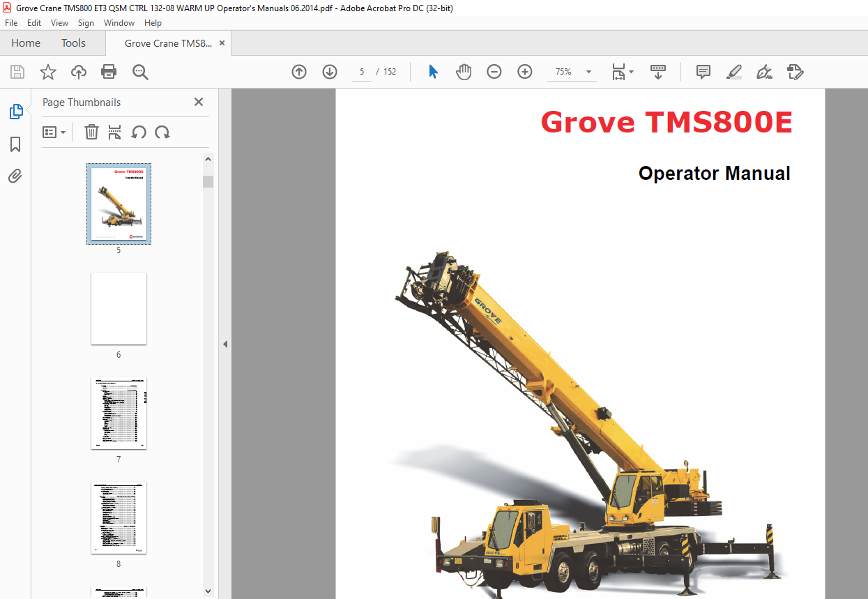Open the Sign menu

point(86,23)
